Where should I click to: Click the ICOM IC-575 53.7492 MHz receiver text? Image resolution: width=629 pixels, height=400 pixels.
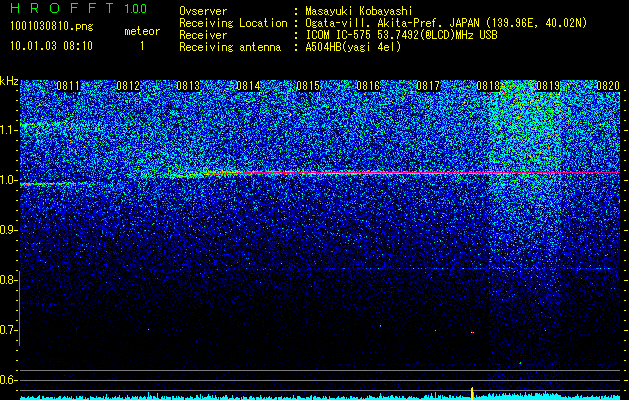coord(401,35)
